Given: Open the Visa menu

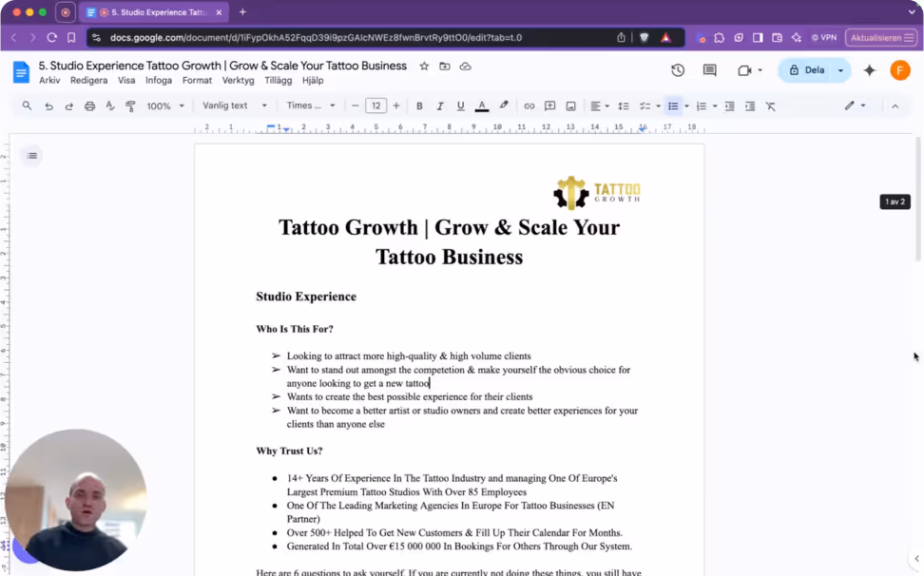Looking at the screenshot, I should click(x=126, y=80).
